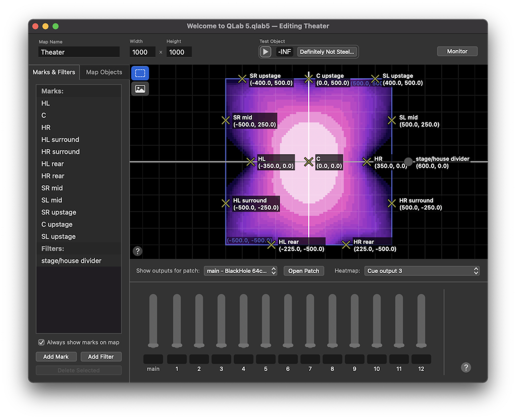516x420 pixels.
Task: Click the map help question mark icon
Action: tap(137, 251)
